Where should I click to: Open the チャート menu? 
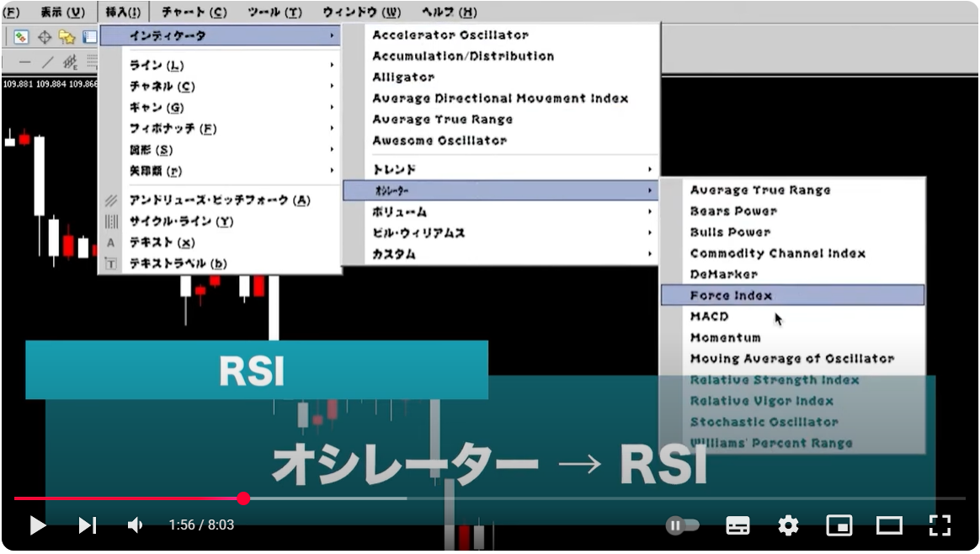click(x=194, y=11)
